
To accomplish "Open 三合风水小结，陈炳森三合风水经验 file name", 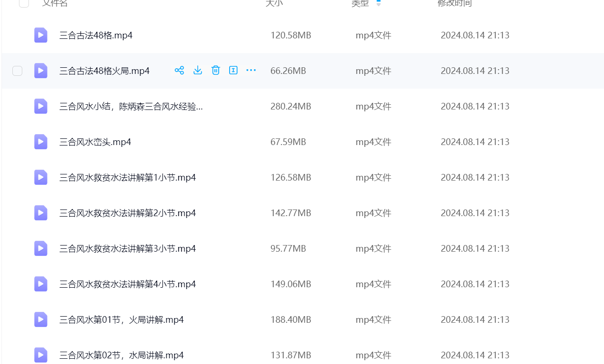I will click(131, 106).
